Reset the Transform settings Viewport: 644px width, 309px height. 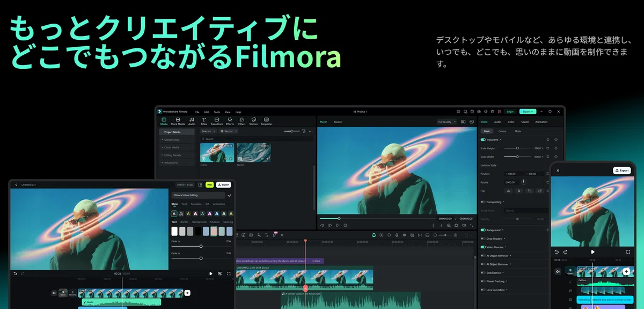pyautogui.click(x=548, y=139)
